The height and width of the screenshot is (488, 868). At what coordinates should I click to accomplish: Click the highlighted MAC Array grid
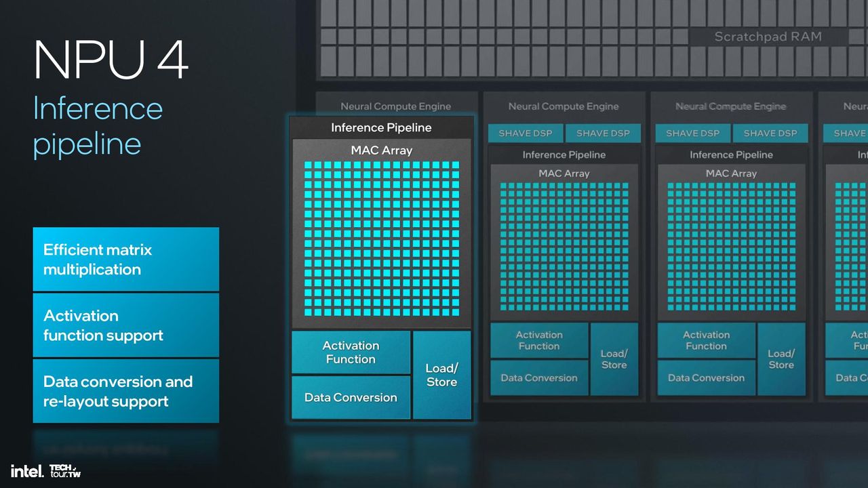(x=382, y=237)
